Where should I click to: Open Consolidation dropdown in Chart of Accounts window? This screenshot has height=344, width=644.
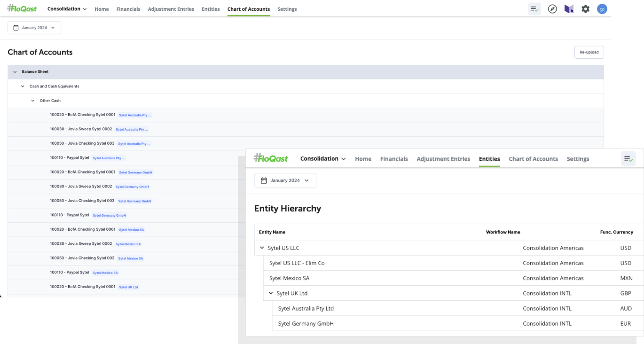tap(67, 9)
